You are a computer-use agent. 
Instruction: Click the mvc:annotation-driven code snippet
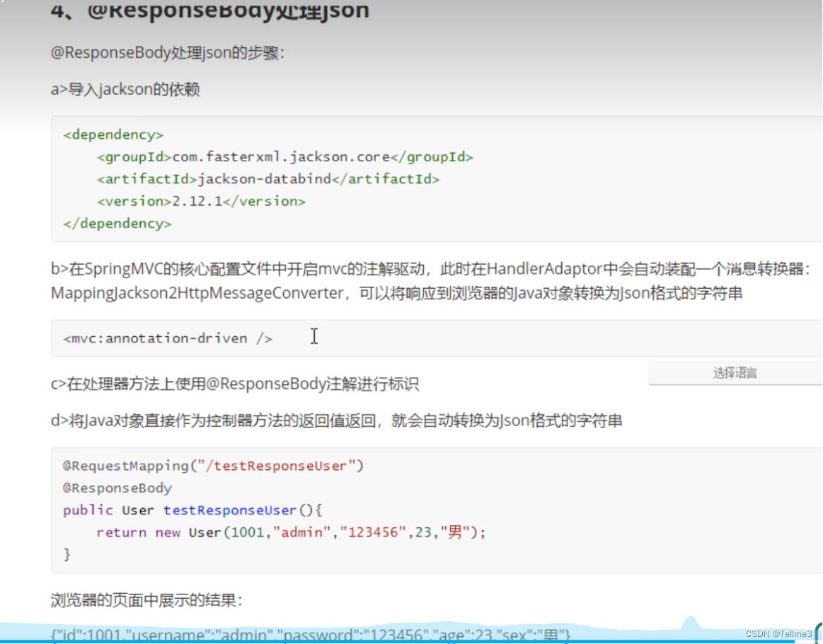point(170,338)
